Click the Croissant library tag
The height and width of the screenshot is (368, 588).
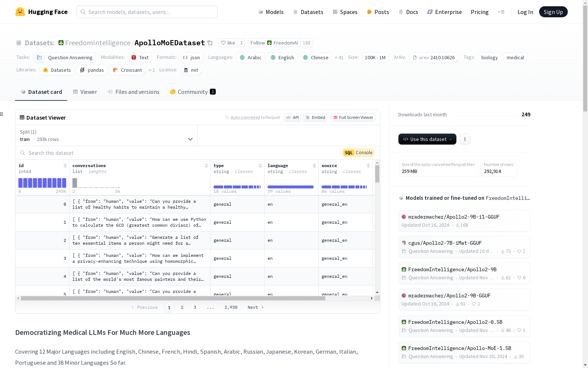coord(128,70)
